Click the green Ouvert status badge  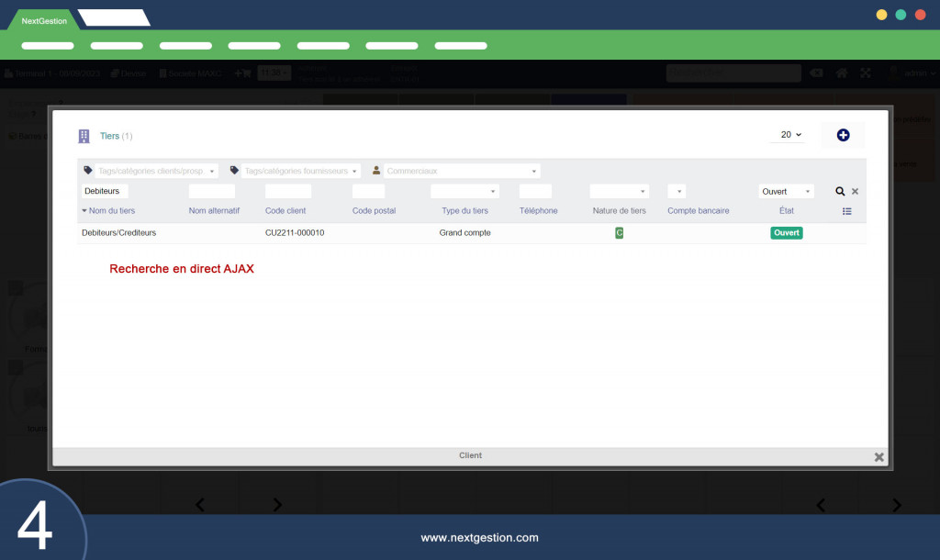[787, 232]
